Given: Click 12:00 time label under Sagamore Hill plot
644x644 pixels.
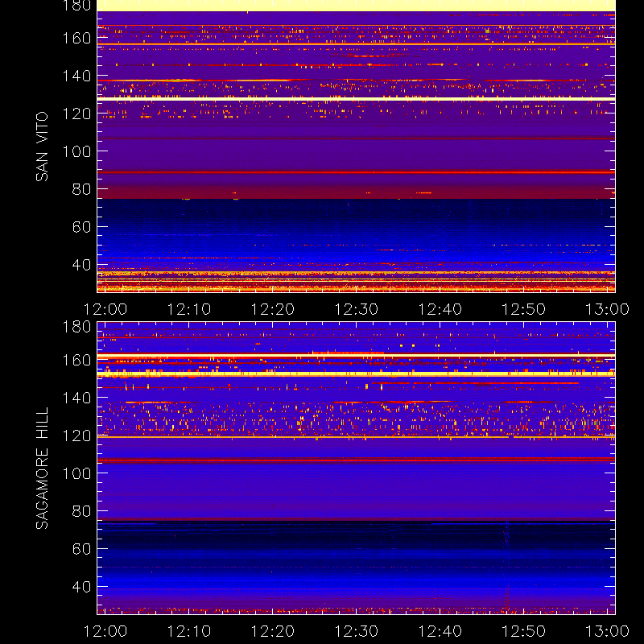Looking at the screenshot, I should (105, 631).
